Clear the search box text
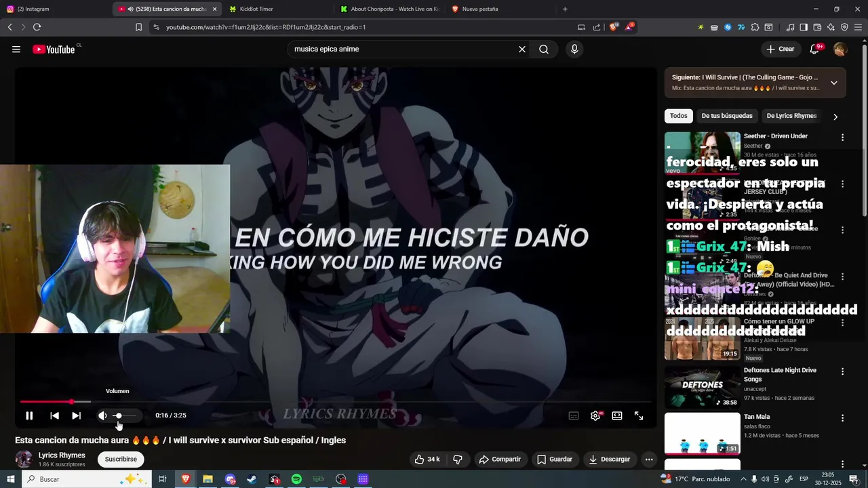 pyautogui.click(x=522, y=49)
